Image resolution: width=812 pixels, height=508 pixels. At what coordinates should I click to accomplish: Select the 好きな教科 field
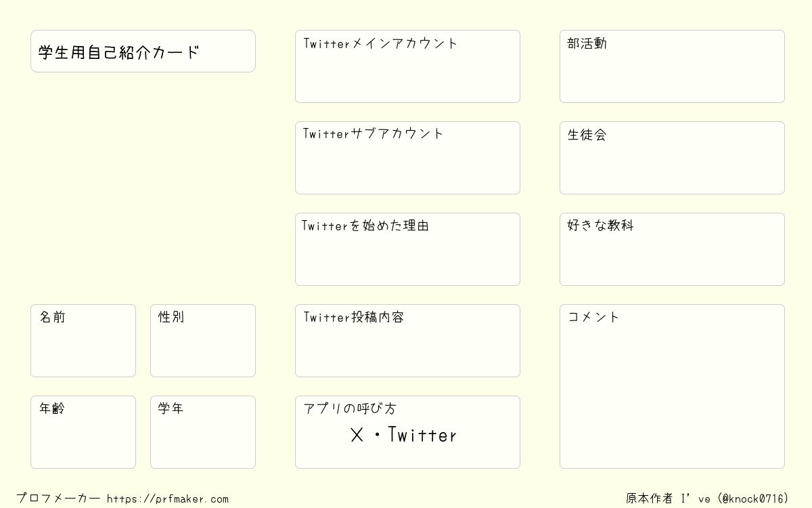[x=672, y=249]
